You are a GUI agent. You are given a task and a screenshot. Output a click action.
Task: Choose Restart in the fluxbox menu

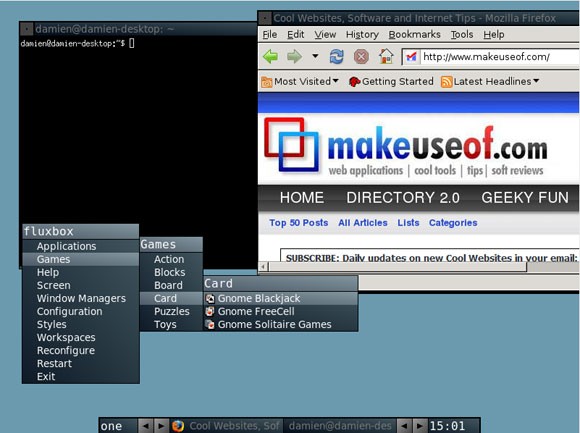(80, 363)
